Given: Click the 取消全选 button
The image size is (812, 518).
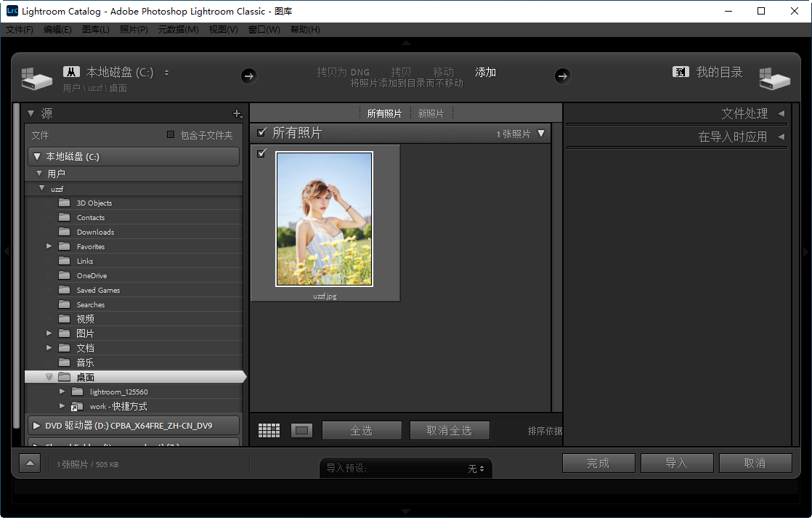Looking at the screenshot, I should point(450,430).
